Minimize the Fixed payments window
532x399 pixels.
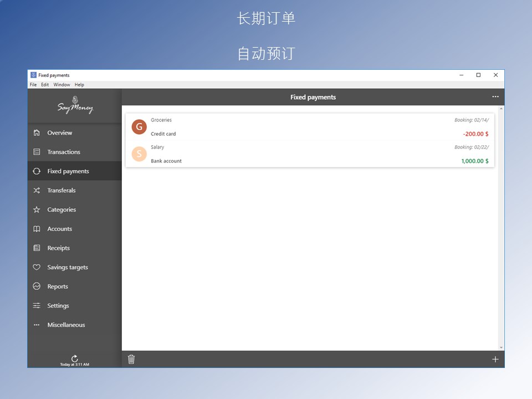point(462,75)
